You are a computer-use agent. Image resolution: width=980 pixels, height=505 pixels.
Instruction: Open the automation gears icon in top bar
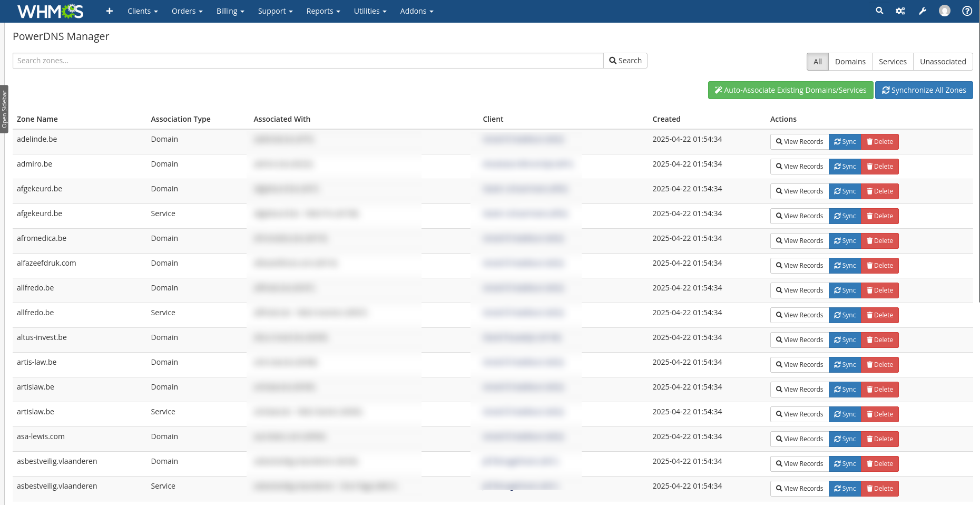click(900, 11)
